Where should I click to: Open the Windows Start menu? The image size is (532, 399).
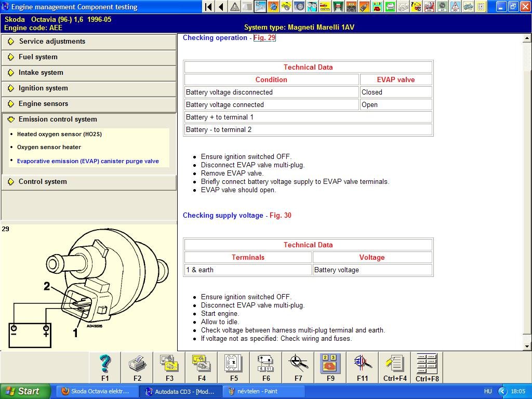pyautogui.click(x=25, y=392)
